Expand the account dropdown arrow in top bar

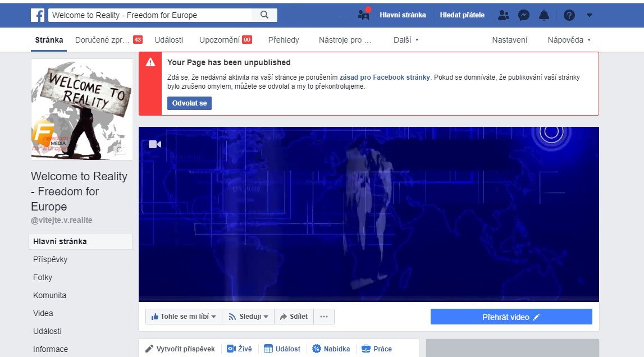tap(590, 15)
